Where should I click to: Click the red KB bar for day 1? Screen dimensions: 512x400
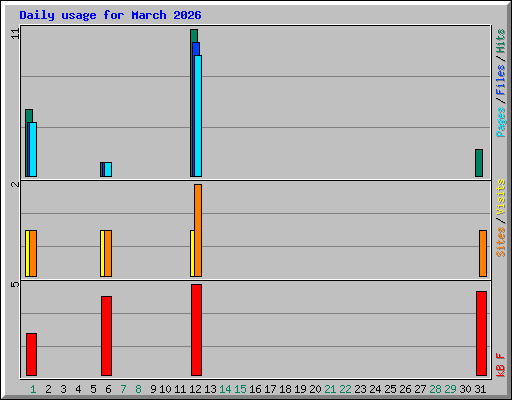pyautogui.click(x=31, y=354)
